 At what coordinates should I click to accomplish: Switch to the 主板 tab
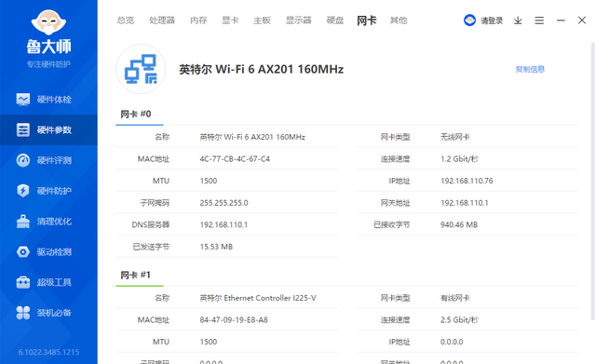click(262, 20)
